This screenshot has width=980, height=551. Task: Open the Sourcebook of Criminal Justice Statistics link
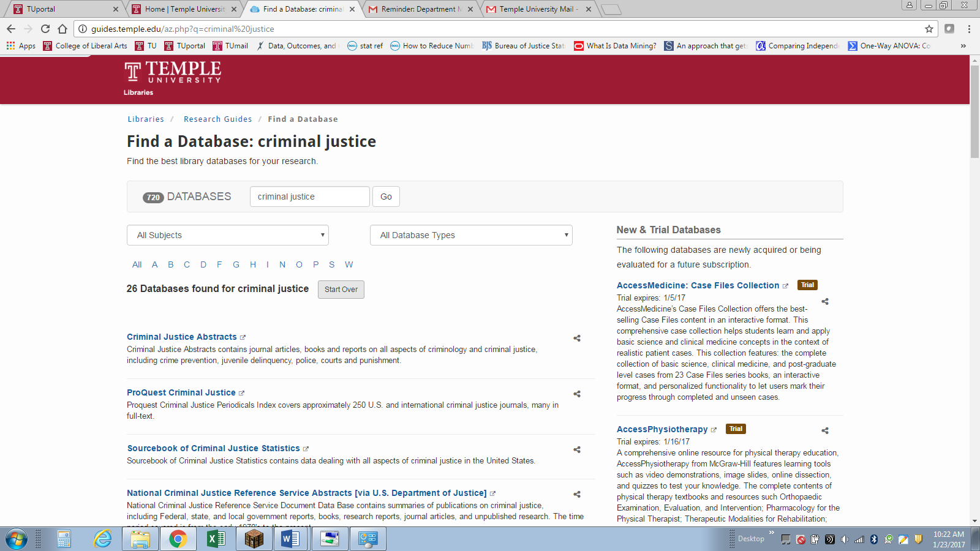coord(213,448)
